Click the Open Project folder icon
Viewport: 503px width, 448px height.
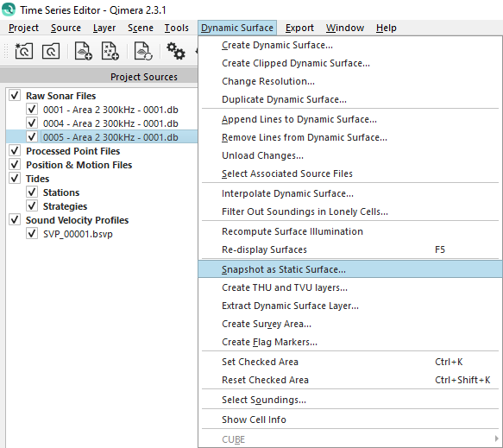[x=51, y=51]
